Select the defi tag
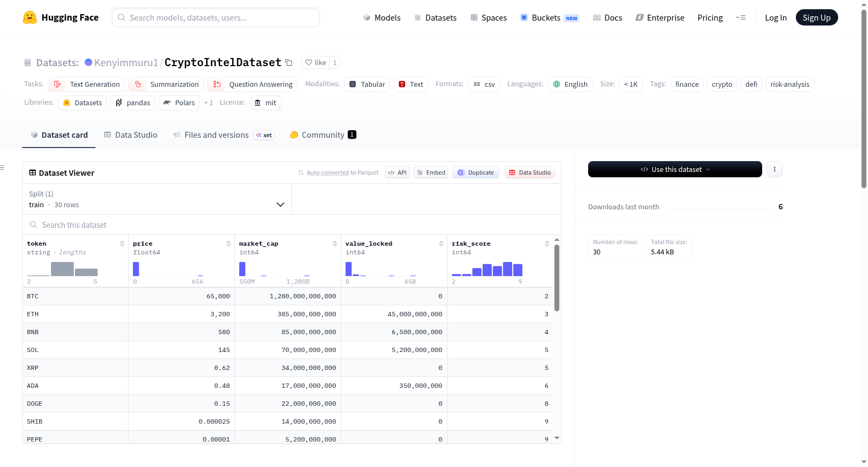This screenshot has width=868, height=467. (751, 84)
